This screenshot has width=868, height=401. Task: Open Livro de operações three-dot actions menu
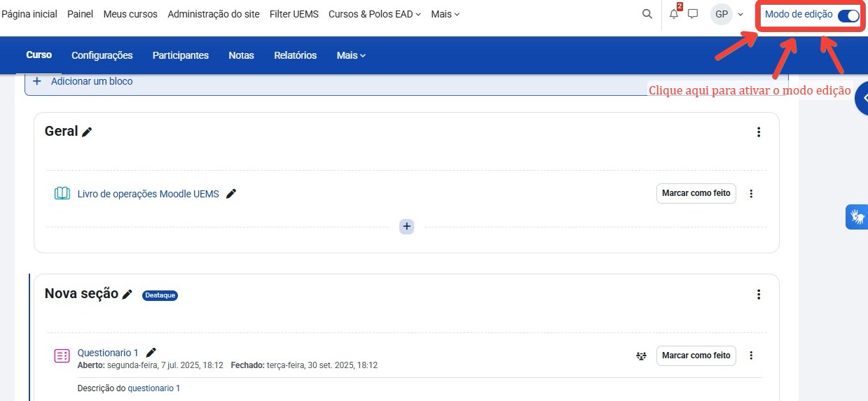click(x=751, y=194)
